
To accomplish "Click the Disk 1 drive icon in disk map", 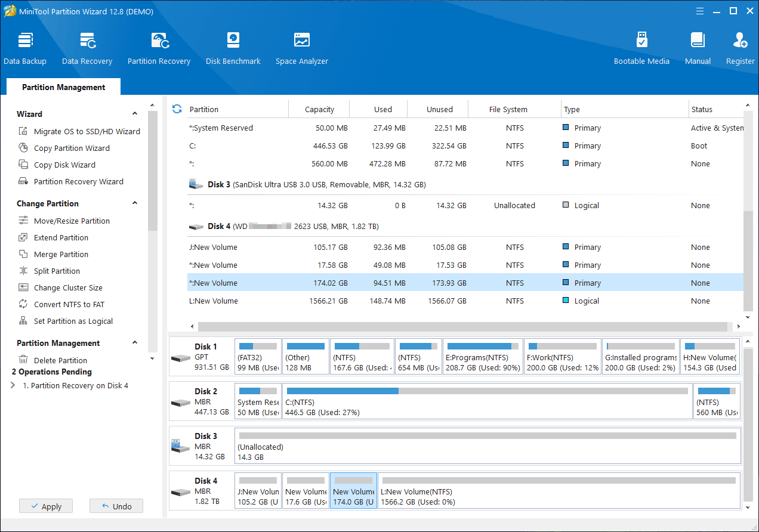I will tap(180, 358).
